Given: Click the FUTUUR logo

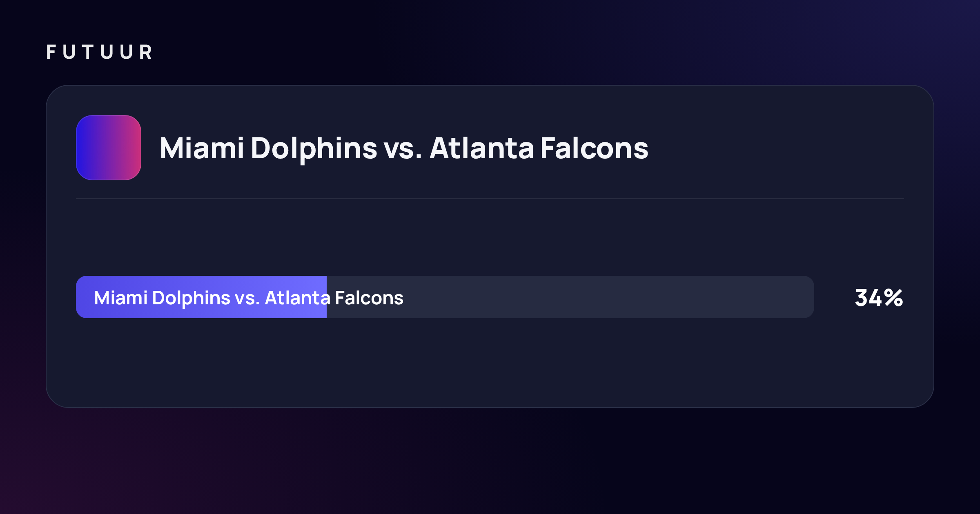Looking at the screenshot, I should coord(99,52).
